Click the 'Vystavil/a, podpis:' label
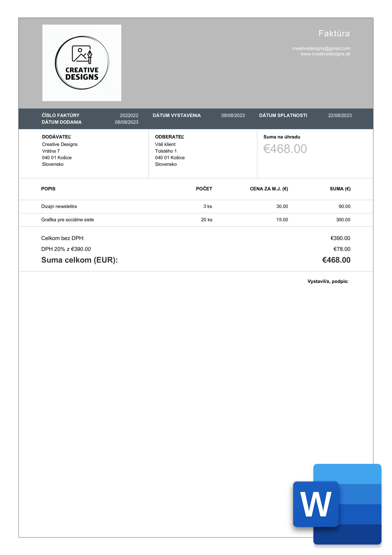Screen dimensions: 392x555 (328, 281)
